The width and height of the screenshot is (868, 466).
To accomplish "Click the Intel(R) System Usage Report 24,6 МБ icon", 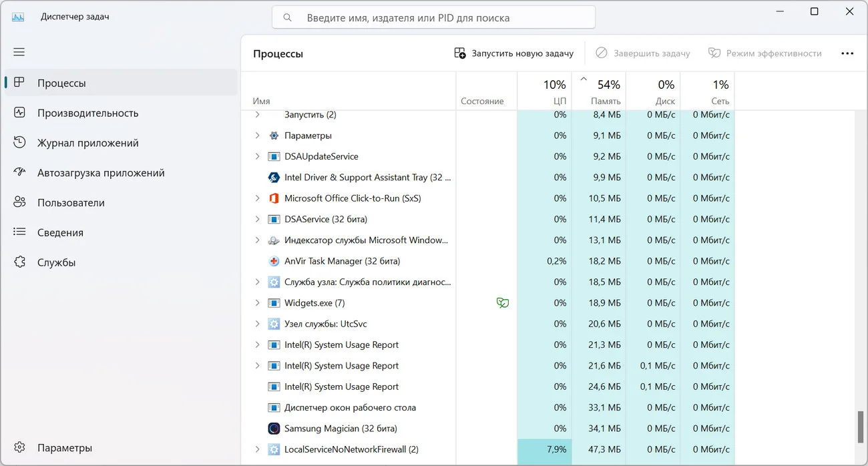I will (274, 387).
